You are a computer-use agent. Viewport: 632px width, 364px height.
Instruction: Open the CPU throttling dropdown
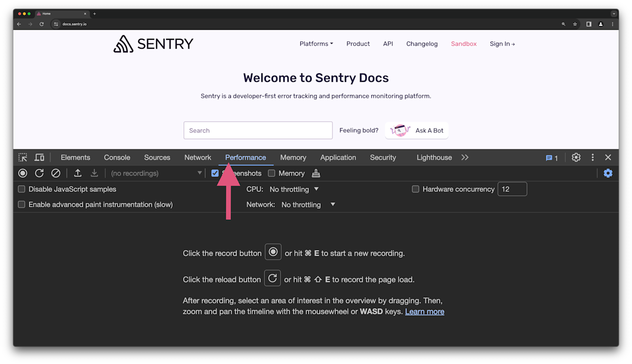click(294, 189)
